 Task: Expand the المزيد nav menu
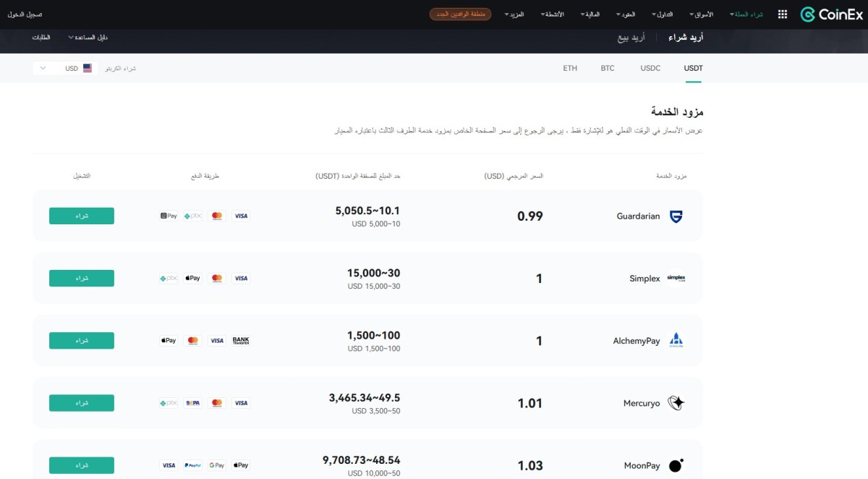[515, 14]
